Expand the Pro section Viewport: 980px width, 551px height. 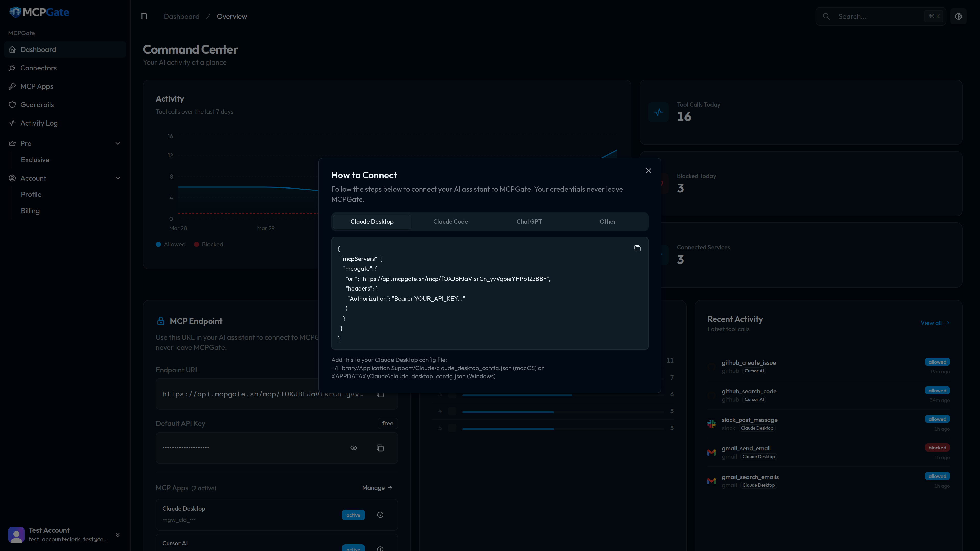[x=118, y=143]
